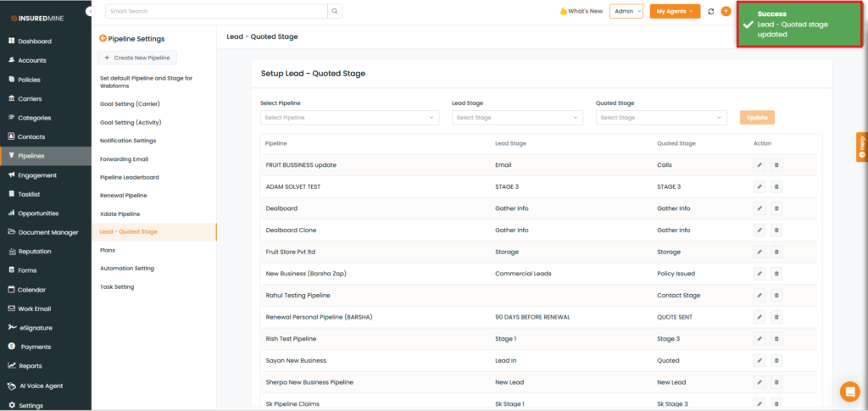The image size is (868, 411).
Task: Click the search magnifier icon
Action: [x=336, y=12]
